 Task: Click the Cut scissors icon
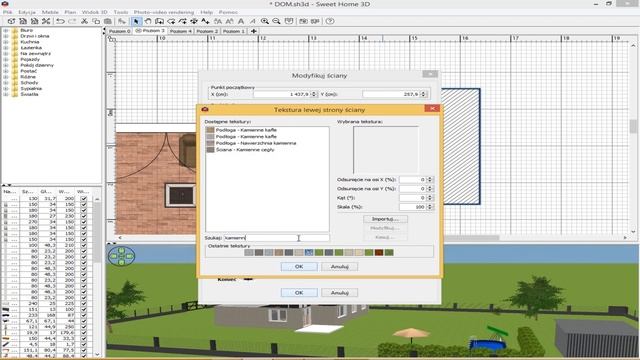coord(84,21)
